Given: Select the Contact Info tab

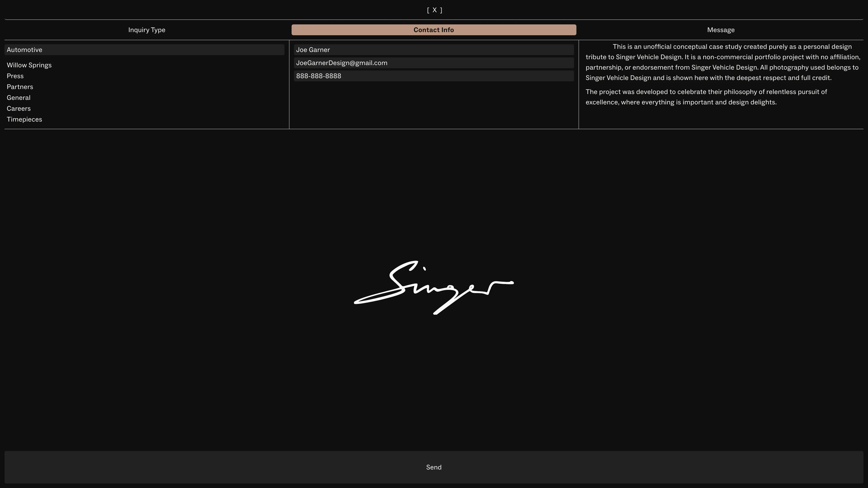Looking at the screenshot, I should pos(434,30).
